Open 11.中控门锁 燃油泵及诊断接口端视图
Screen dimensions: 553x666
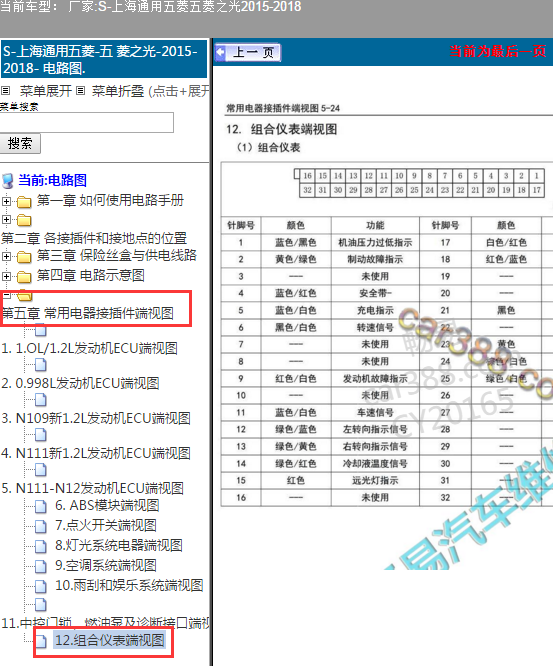pos(105,623)
